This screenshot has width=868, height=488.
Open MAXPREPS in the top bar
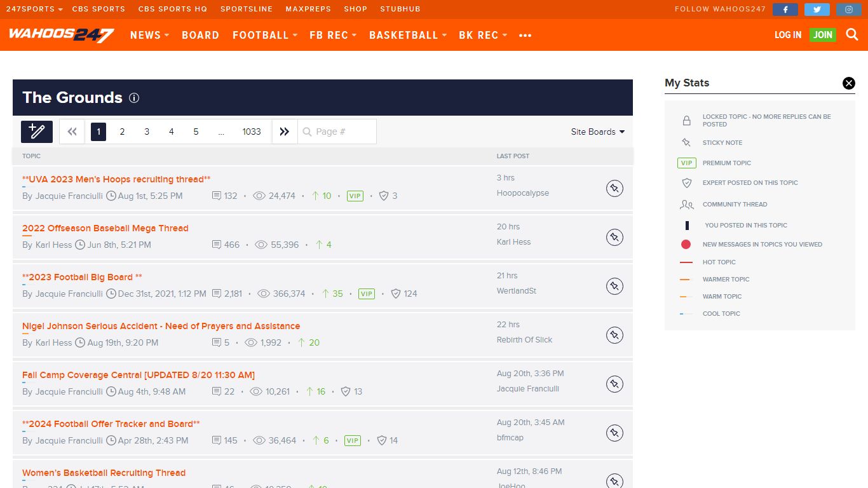pyautogui.click(x=308, y=10)
